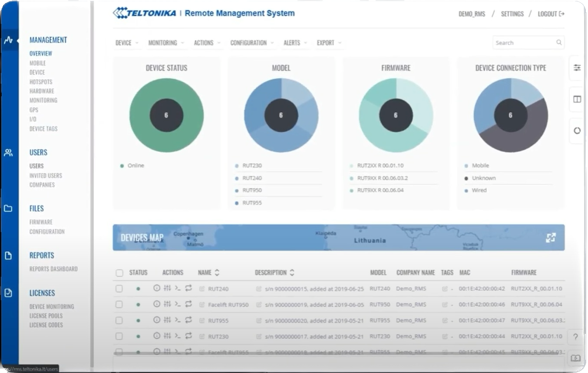The height and width of the screenshot is (373, 588).
Task: Click the Online legend dot under Device Status
Action: pyautogui.click(x=122, y=166)
